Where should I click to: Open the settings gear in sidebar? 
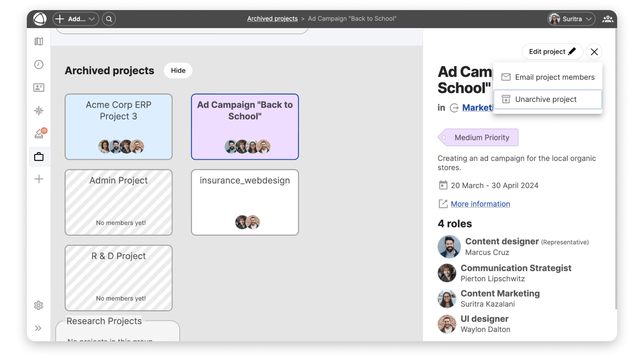[x=39, y=305]
